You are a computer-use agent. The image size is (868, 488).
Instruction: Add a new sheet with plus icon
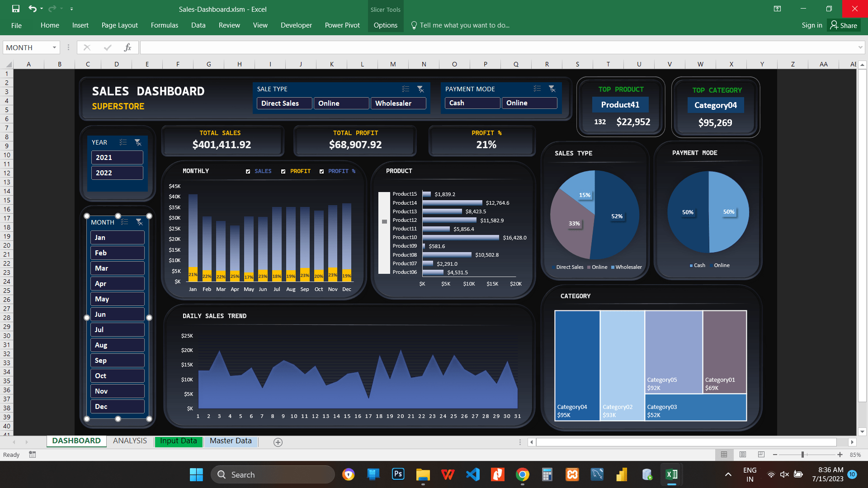[x=278, y=442]
